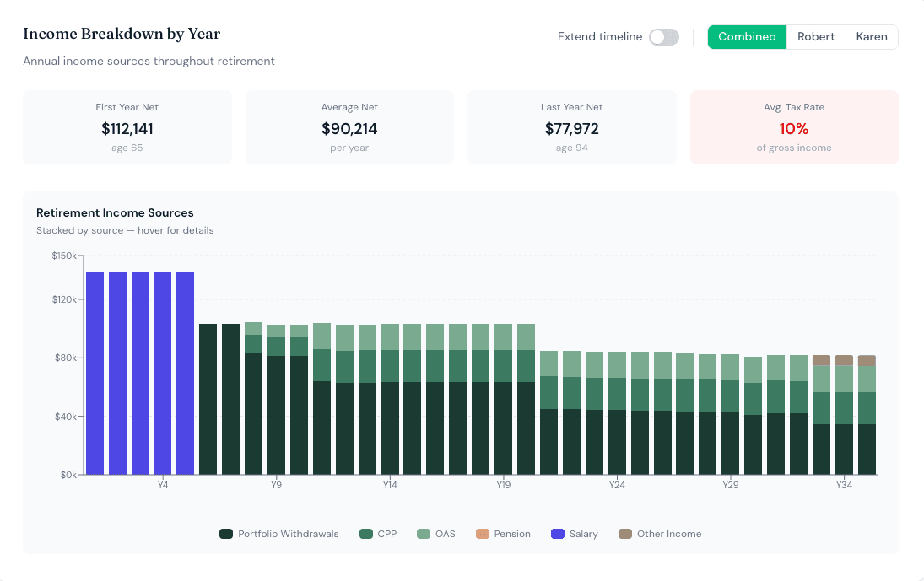Click the Pension legend color swatch

coord(483,534)
